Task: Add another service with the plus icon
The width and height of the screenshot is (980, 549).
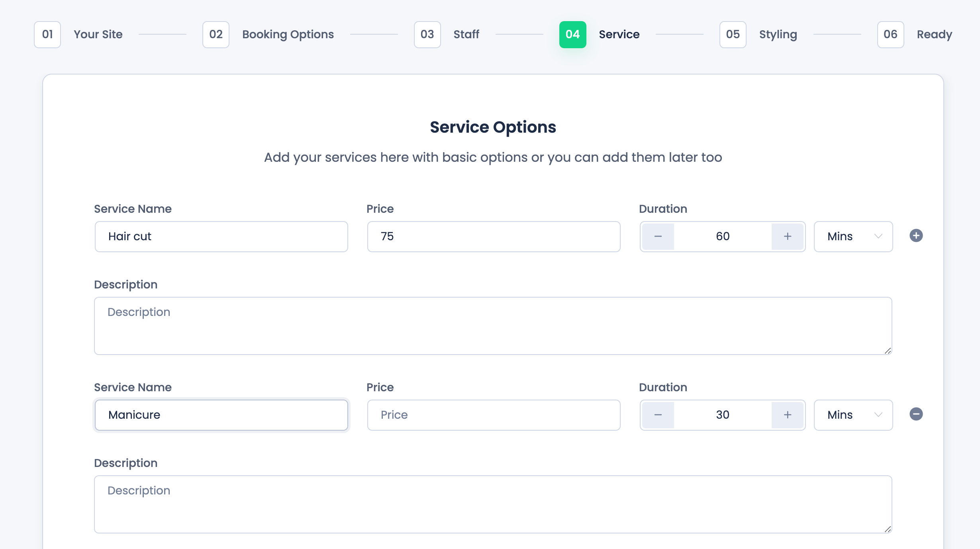Action: pyautogui.click(x=916, y=236)
